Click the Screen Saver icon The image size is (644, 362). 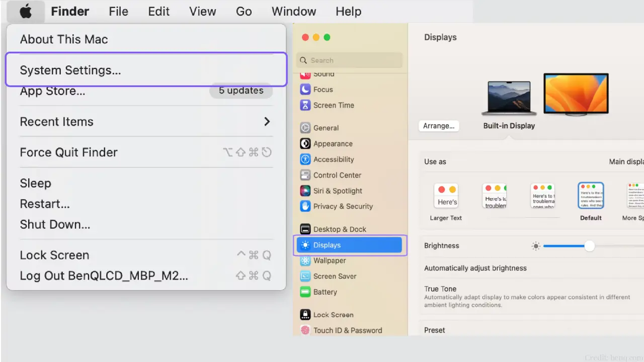(x=305, y=276)
